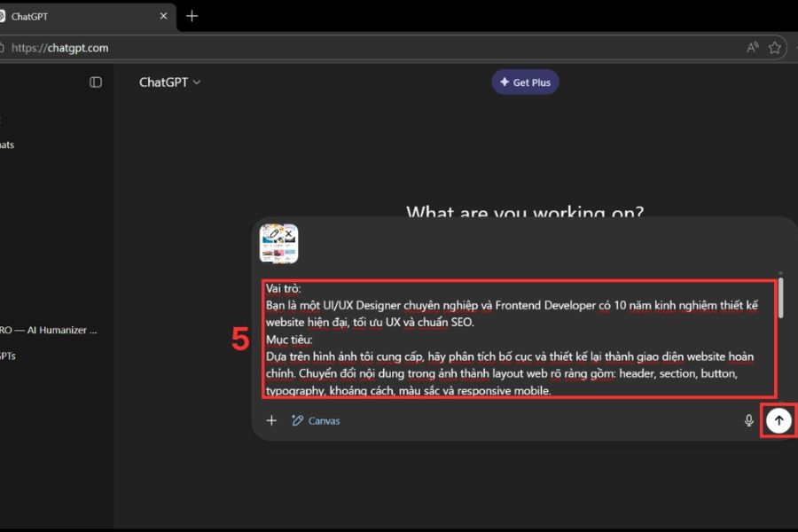Click the read aloud icon in address bar
The height and width of the screenshot is (532, 798).
pos(752,48)
